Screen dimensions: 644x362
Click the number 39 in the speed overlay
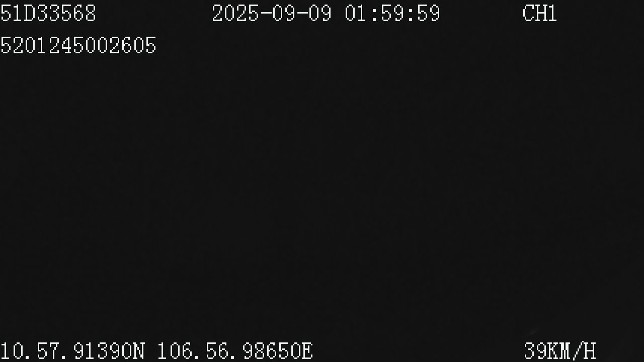tap(535, 351)
